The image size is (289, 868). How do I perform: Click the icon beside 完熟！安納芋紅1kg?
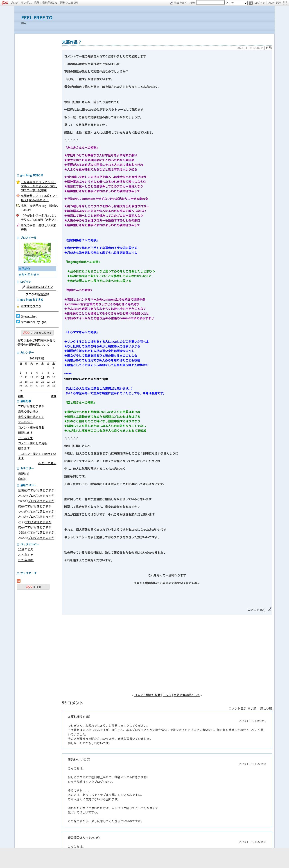[18, 206]
